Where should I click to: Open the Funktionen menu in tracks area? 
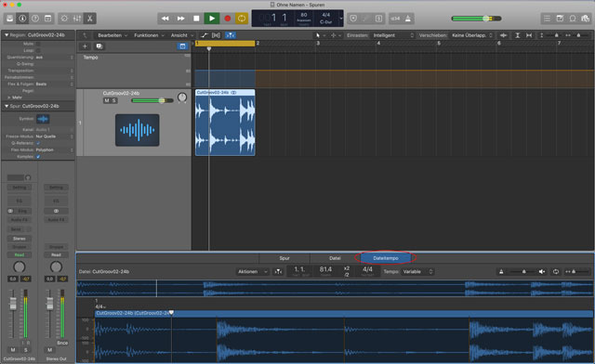[x=149, y=35]
